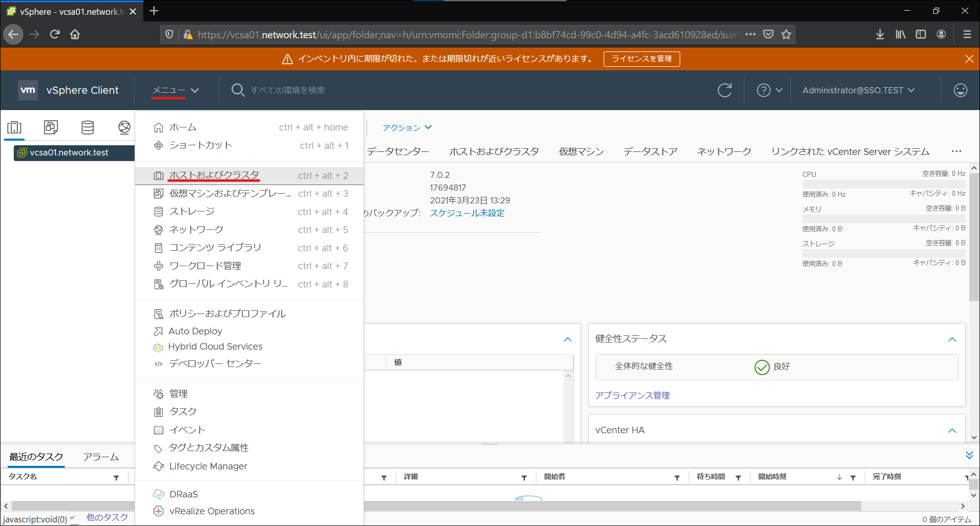Collapse the vCenter HA panel
The height and width of the screenshot is (526, 980).
click(952, 431)
